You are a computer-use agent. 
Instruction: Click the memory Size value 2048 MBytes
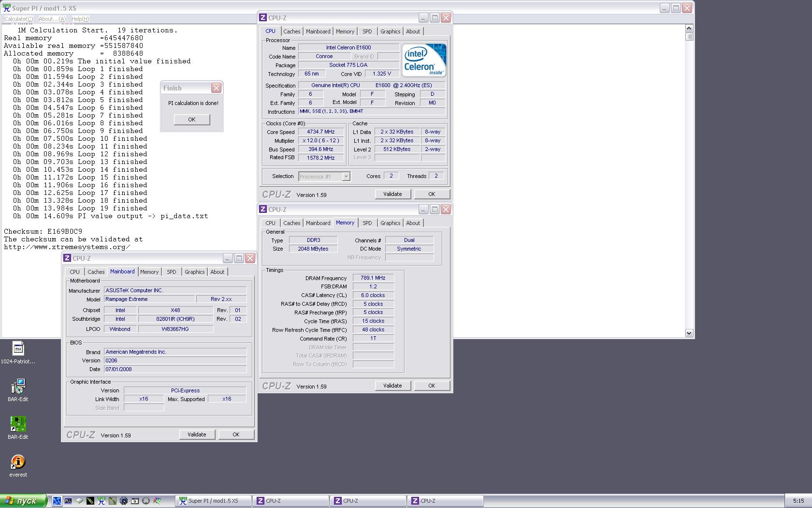(313, 249)
